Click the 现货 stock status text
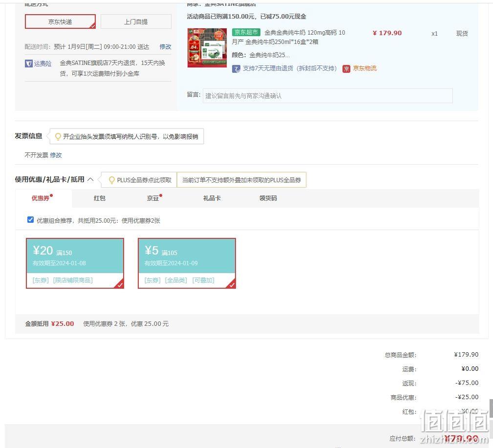 pos(462,33)
